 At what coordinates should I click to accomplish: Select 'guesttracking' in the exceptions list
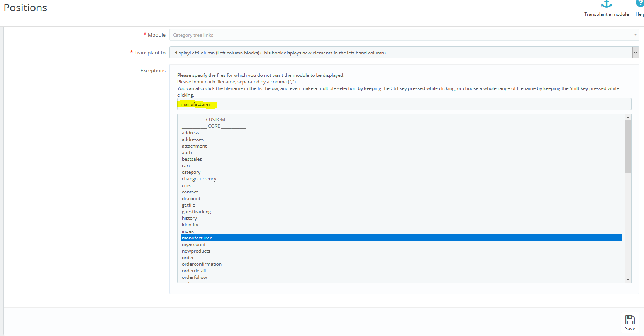pyautogui.click(x=401, y=212)
